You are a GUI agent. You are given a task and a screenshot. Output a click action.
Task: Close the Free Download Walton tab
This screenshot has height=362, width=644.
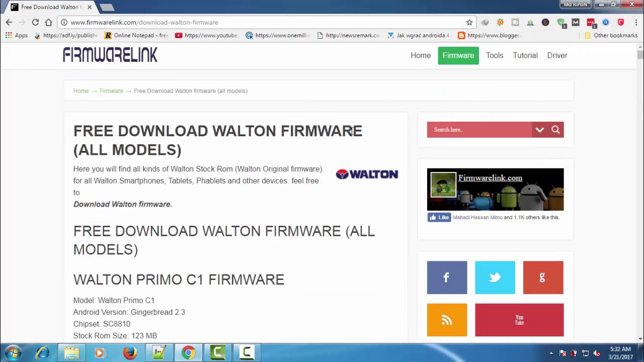[x=90, y=7]
